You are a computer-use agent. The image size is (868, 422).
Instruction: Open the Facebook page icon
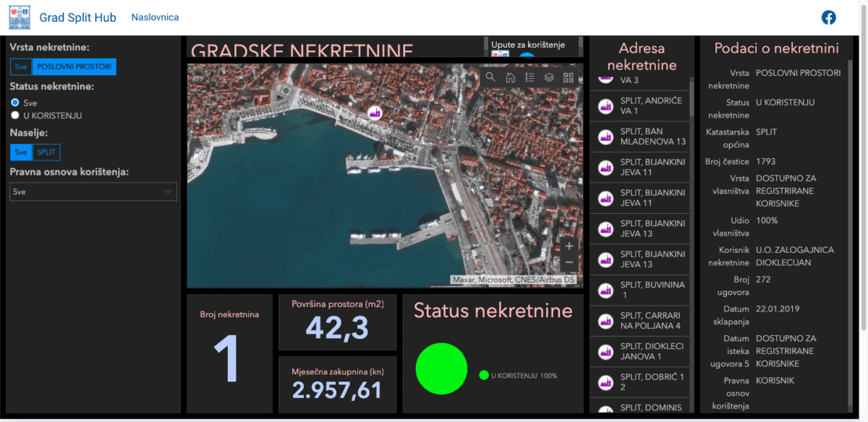829,17
